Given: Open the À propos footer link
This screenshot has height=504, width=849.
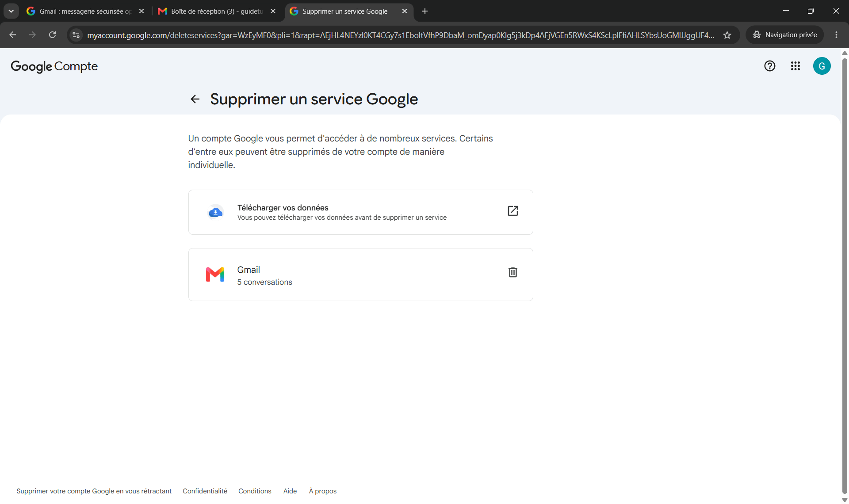Looking at the screenshot, I should [x=323, y=491].
